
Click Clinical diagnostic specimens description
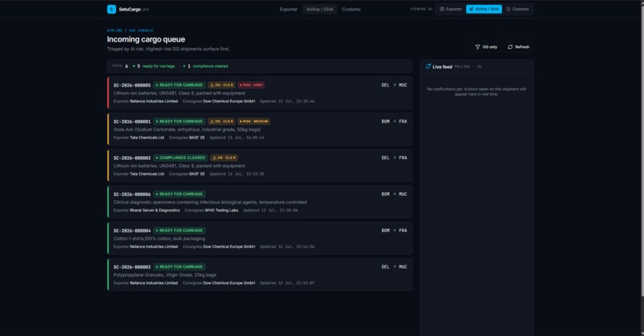pyautogui.click(x=210, y=202)
